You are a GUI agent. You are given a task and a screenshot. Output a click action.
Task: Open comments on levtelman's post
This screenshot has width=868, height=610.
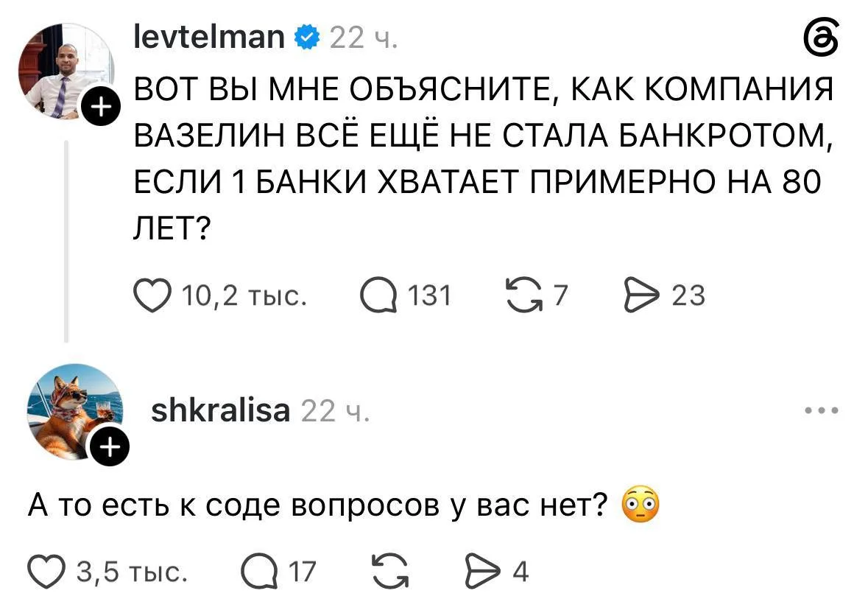pos(378,295)
